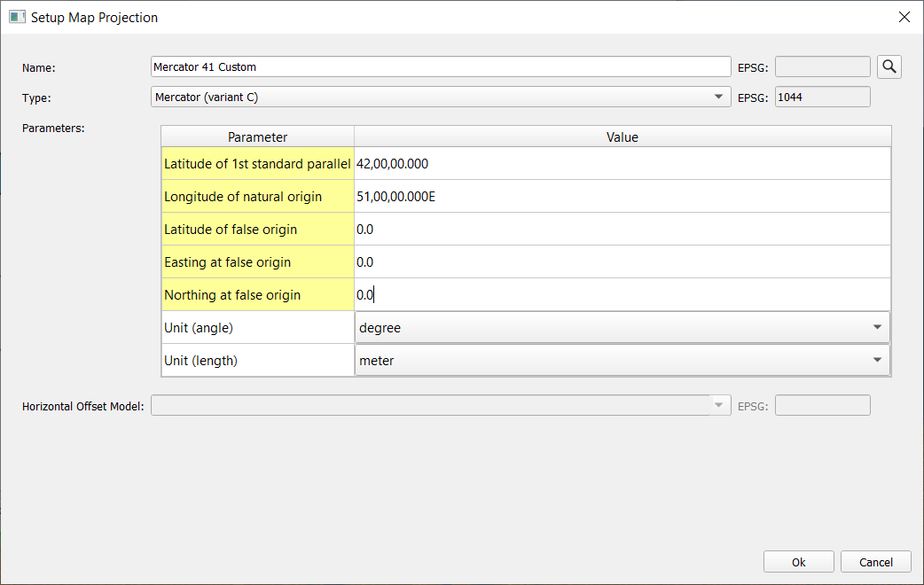The height and width of the screenshot is (585, 924).
Task: Edit Longitude of natural origin value
Action: click(622, 196)
